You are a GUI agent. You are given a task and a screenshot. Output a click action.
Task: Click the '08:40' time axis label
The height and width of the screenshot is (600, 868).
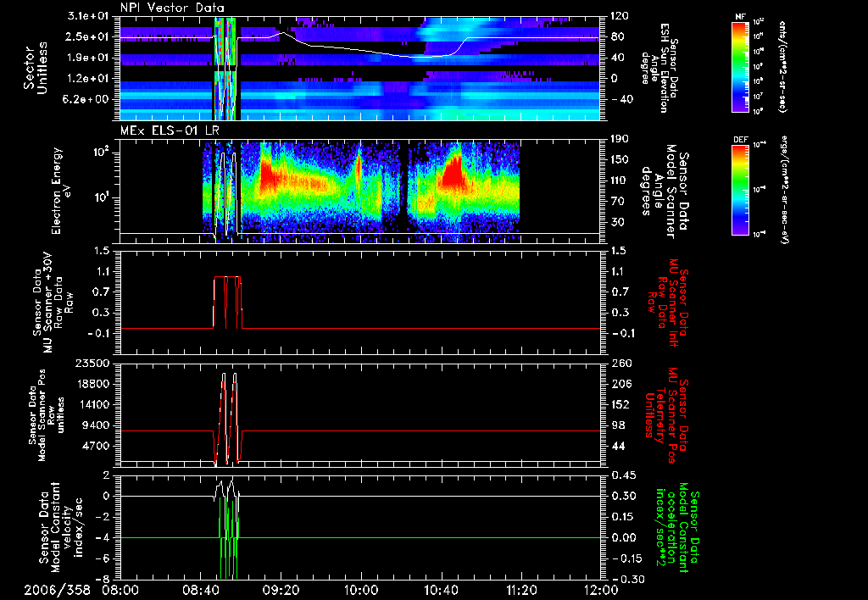click(200, 590)
